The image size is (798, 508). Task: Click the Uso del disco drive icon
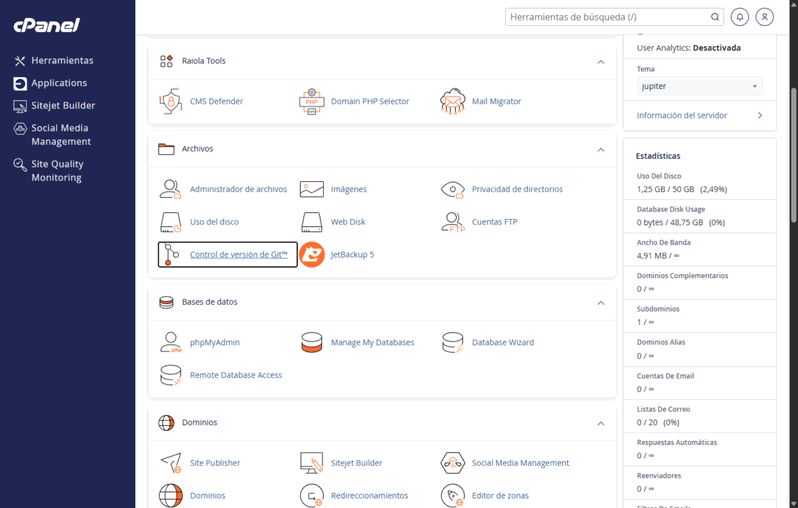170,222
